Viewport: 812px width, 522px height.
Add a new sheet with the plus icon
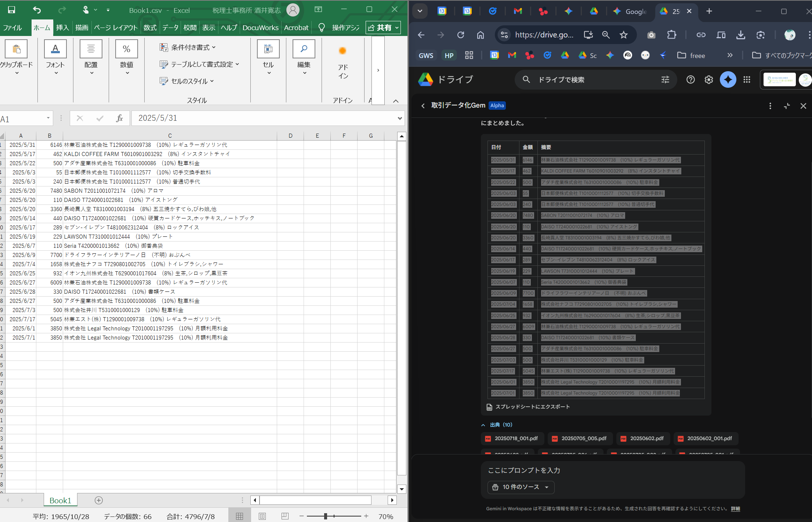pyautogui.click(x=99, y=500)
